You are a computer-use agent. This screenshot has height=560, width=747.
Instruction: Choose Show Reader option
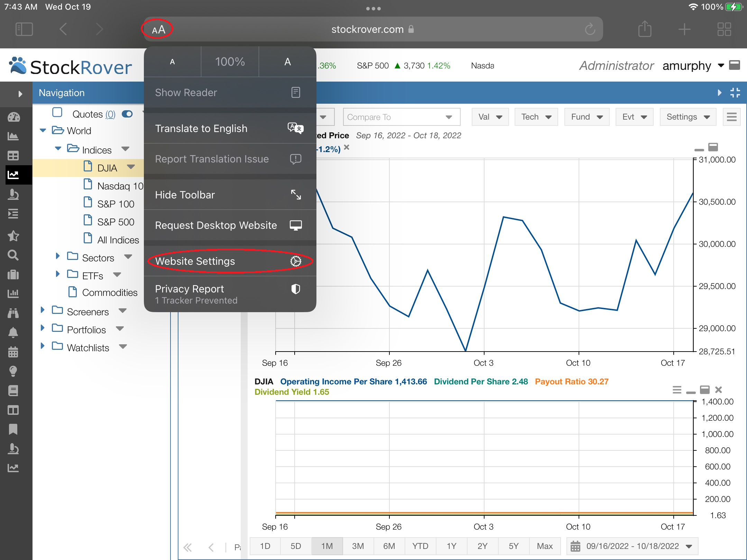[230, 92]
